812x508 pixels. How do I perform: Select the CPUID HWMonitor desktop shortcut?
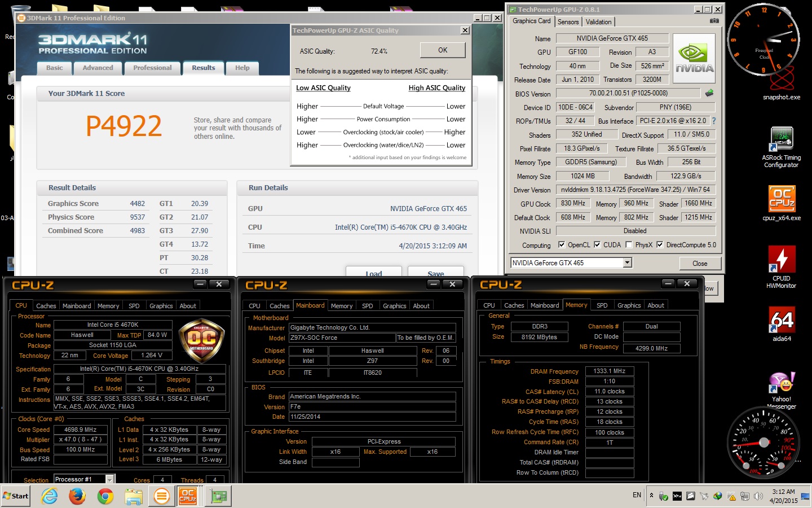[782, 267]
